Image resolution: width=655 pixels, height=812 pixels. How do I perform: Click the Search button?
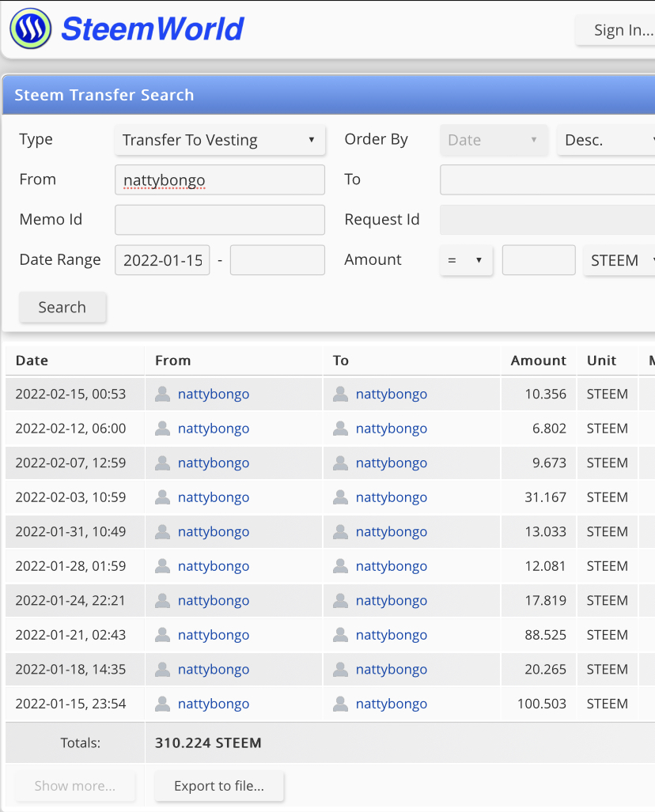(62, 307)
